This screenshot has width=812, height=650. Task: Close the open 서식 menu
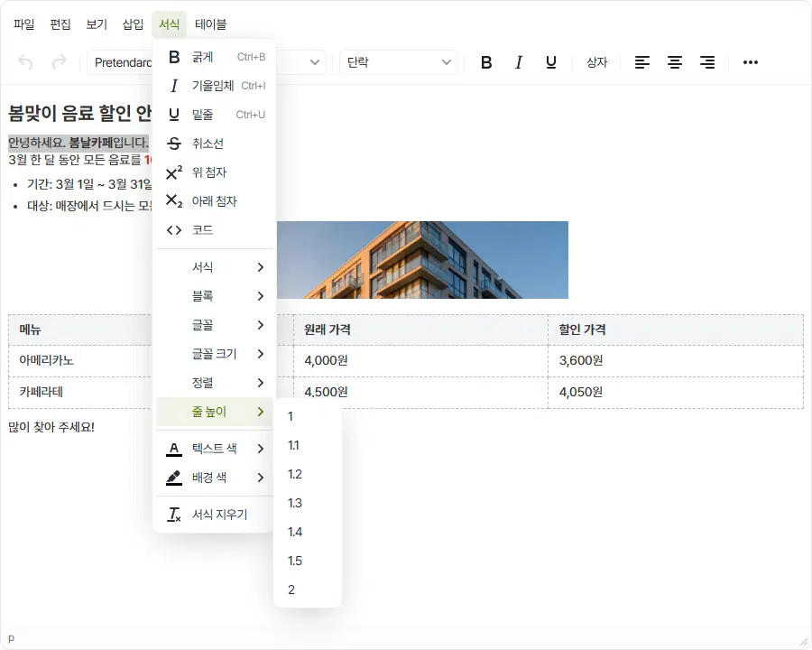tap(169, 24)
